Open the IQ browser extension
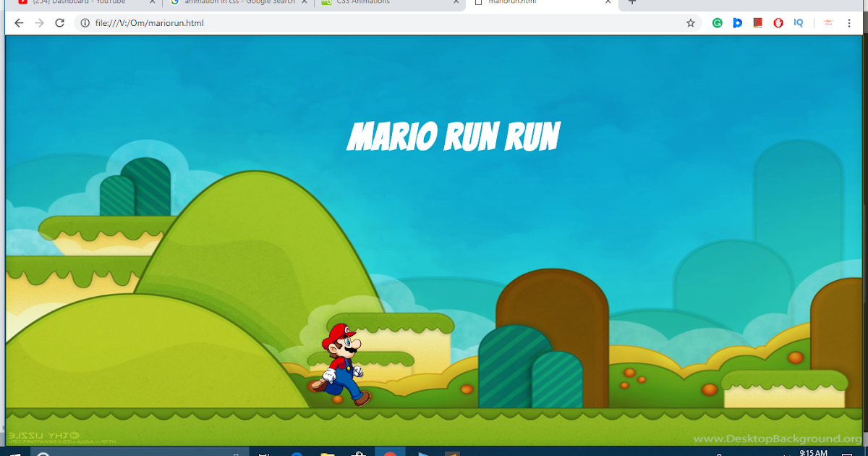 pos(798,22)
